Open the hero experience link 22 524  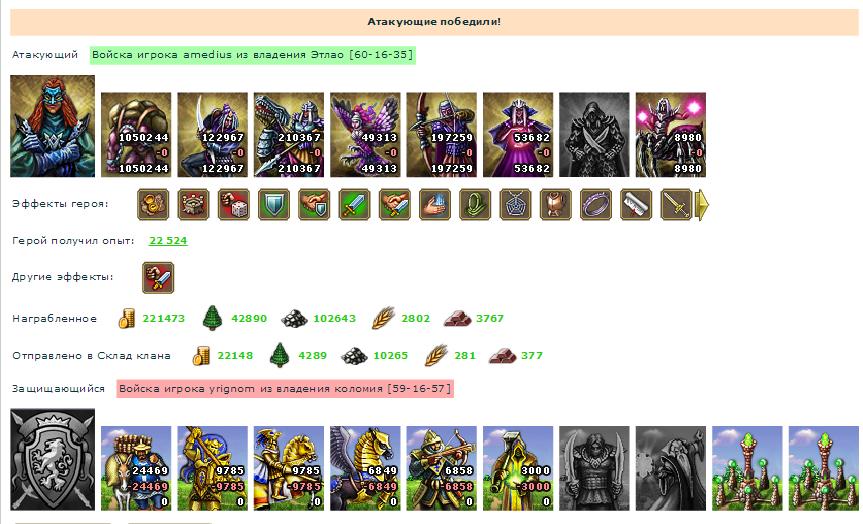point(168,241)
